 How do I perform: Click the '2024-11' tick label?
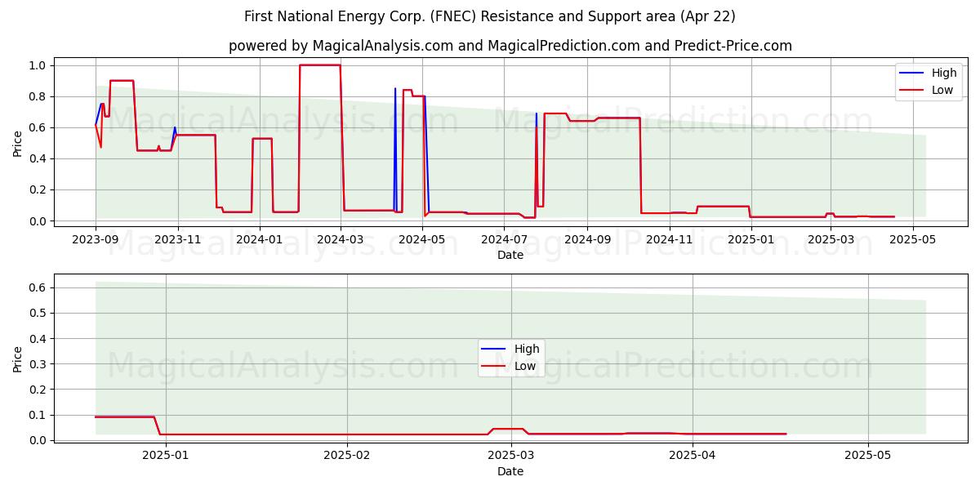670,239
